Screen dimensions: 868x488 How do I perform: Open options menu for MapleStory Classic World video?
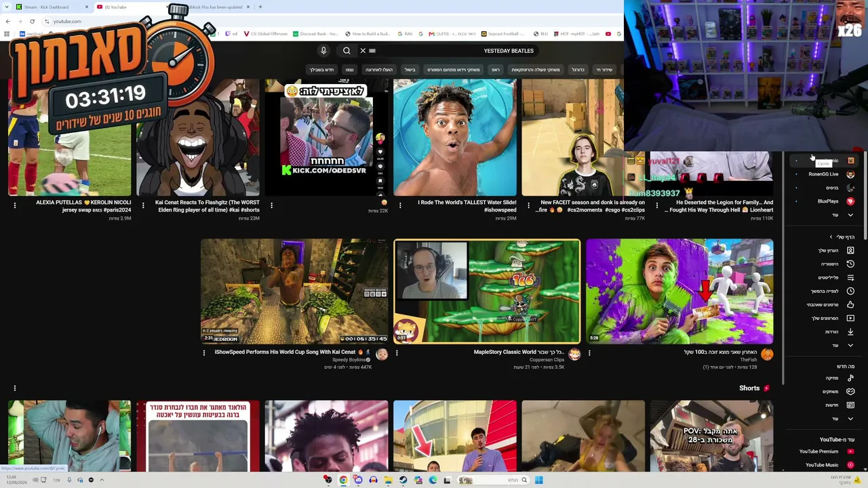point(397,352)
